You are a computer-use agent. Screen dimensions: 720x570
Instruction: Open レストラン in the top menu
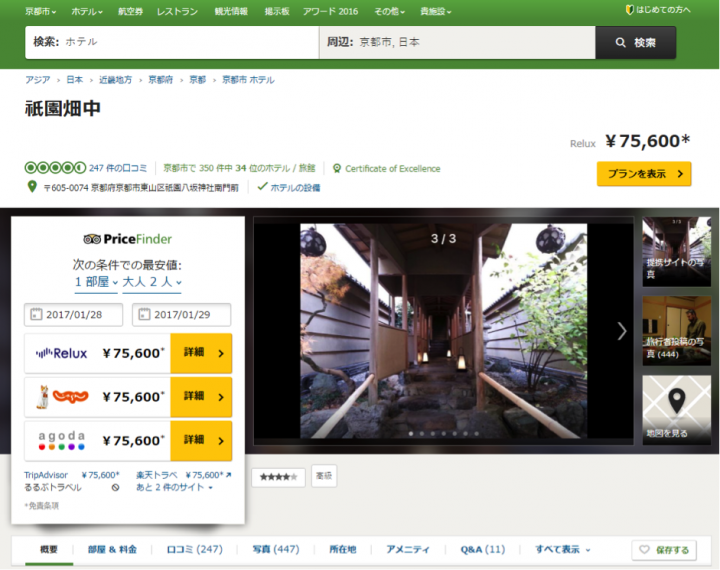177,11
